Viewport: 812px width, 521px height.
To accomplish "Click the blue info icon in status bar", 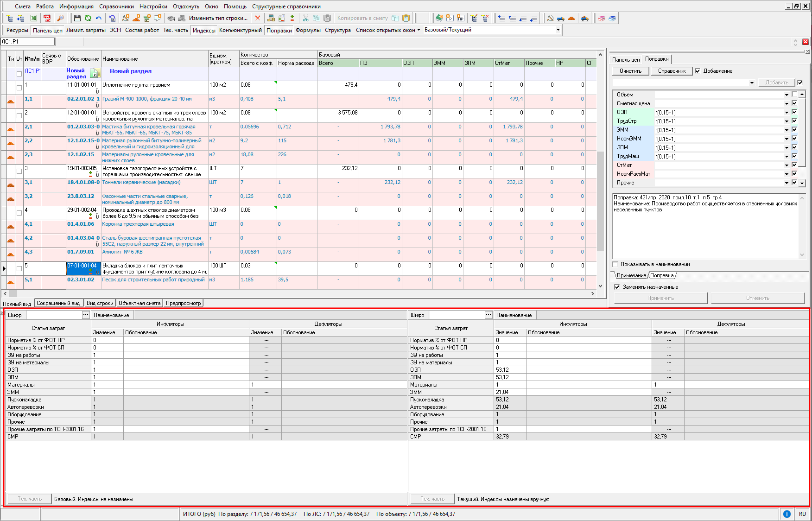I will point(787,514).
